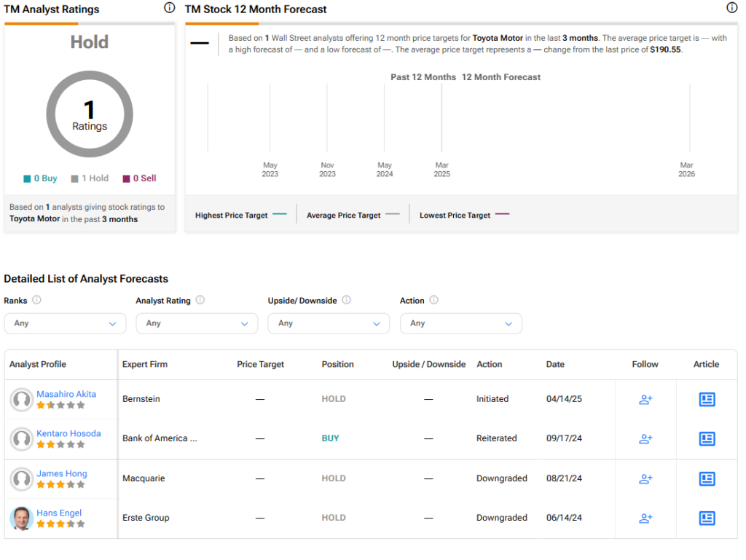
Task: Click the date 08/21/24
Action: (564, 478)
